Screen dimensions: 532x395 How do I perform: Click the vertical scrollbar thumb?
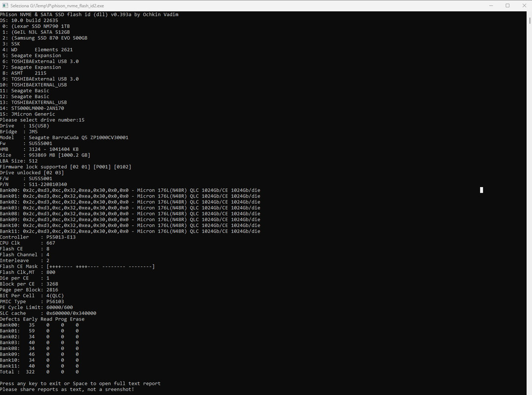pyautogui.click(x=530, y=20)
